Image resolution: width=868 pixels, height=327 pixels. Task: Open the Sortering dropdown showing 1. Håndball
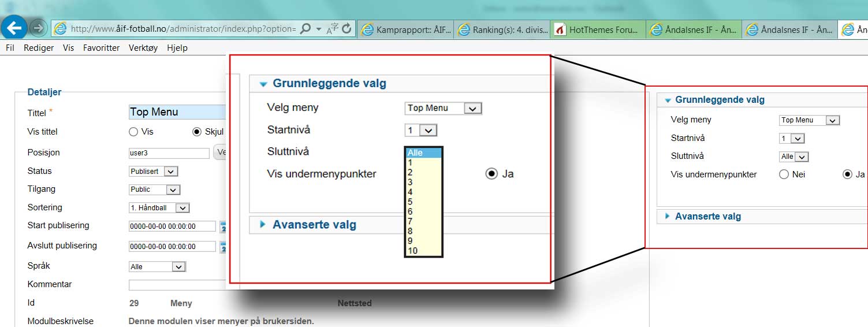coord(159,207)
